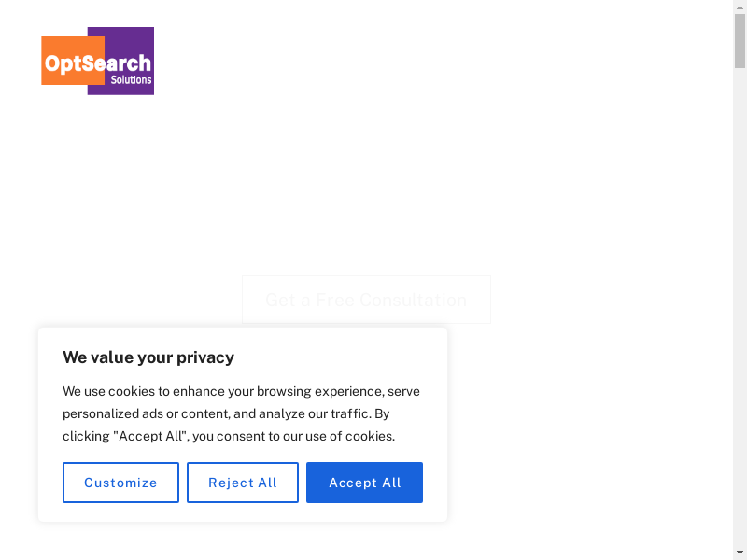Click the 'personalized ads or content' text line
Image resolution: width=747 pixels, height=560 pixels.
[x=149, y=413]
